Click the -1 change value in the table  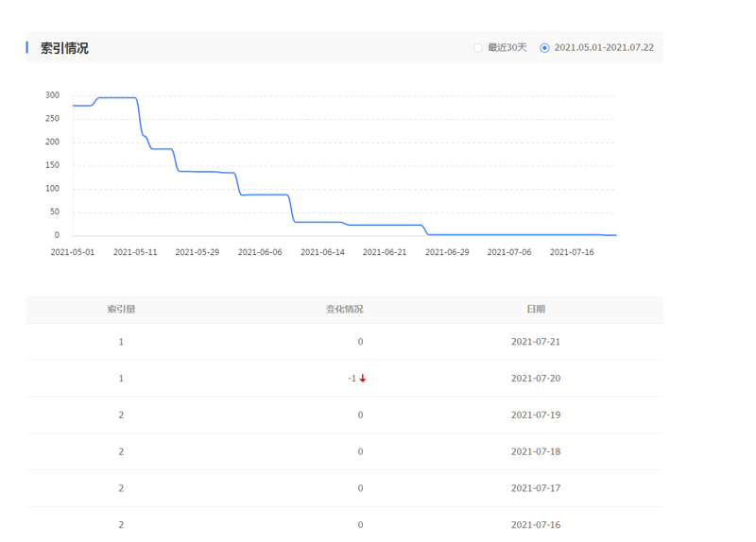(352, 379)
